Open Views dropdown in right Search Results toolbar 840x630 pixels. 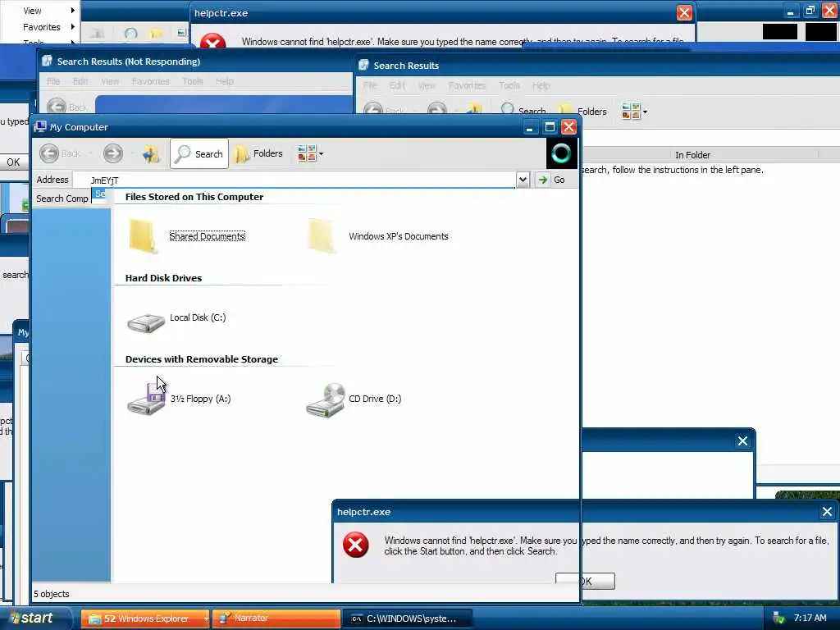pos(634,112)
